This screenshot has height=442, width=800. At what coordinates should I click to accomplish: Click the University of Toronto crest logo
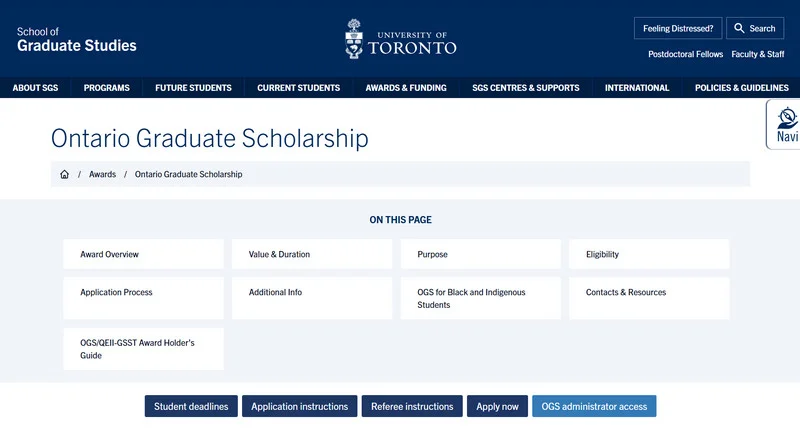click(401, 39)
